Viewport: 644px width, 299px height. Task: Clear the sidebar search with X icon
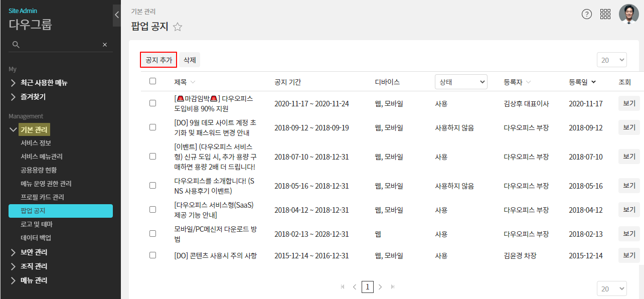[x=105, y=45]
